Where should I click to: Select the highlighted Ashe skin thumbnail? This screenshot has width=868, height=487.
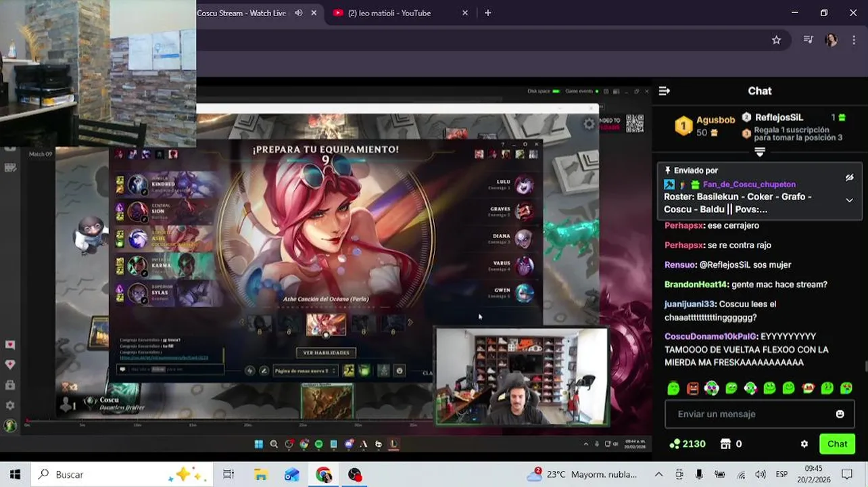[326, 325]
